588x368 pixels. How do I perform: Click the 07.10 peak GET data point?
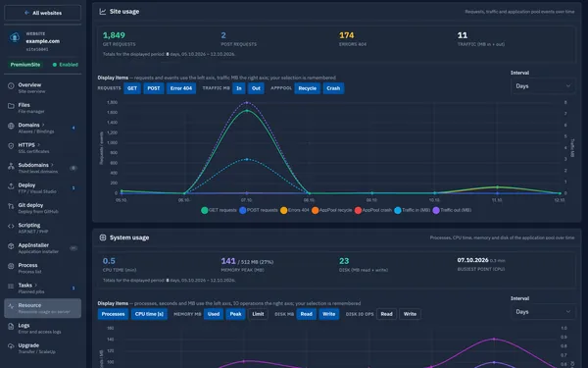point(247,111)
